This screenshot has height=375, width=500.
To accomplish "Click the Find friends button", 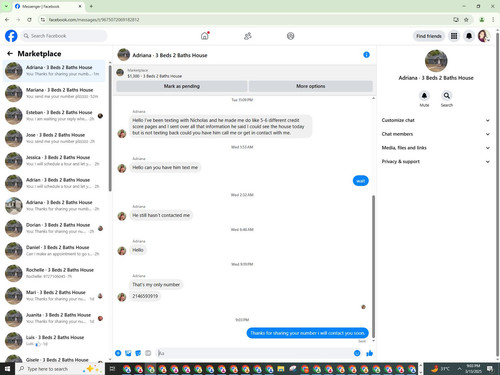I will click(x=429, y=36).
